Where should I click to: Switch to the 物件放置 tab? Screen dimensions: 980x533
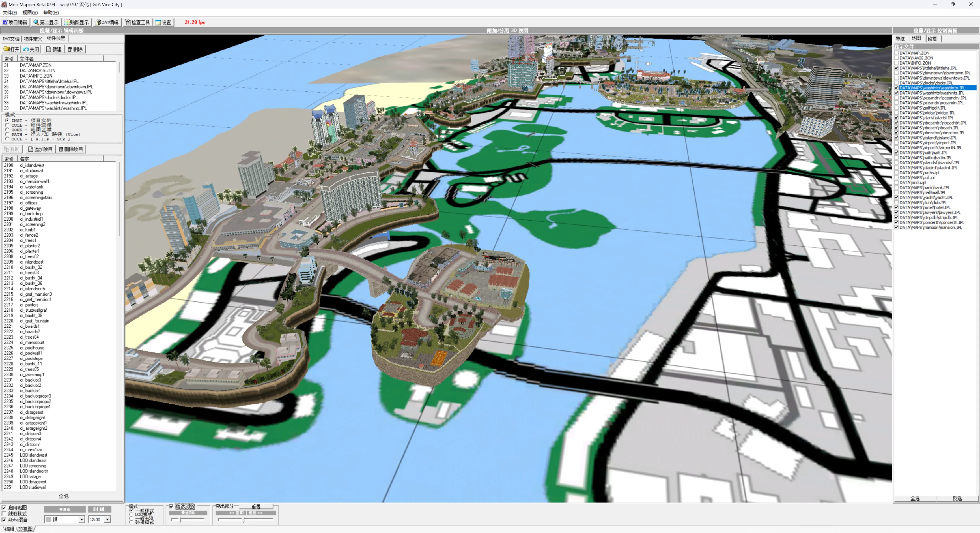point(56,38)
